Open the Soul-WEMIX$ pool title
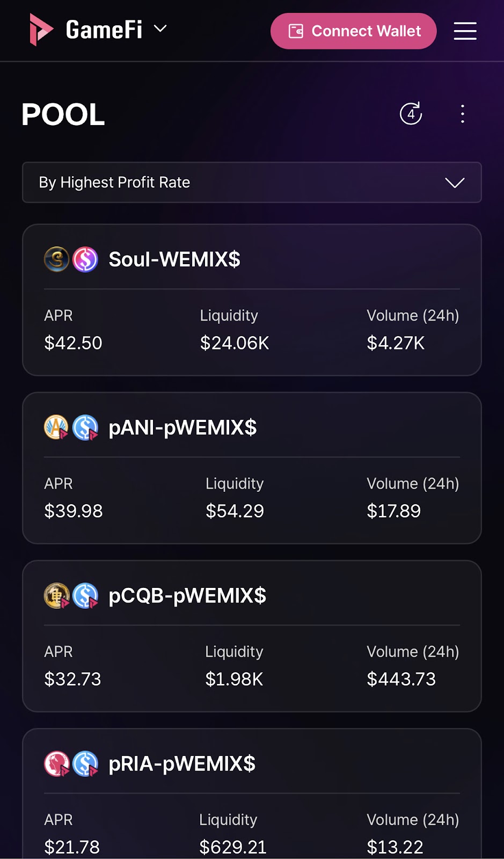The width and height of the screenshot is (504, 859). tap(174, 259)
